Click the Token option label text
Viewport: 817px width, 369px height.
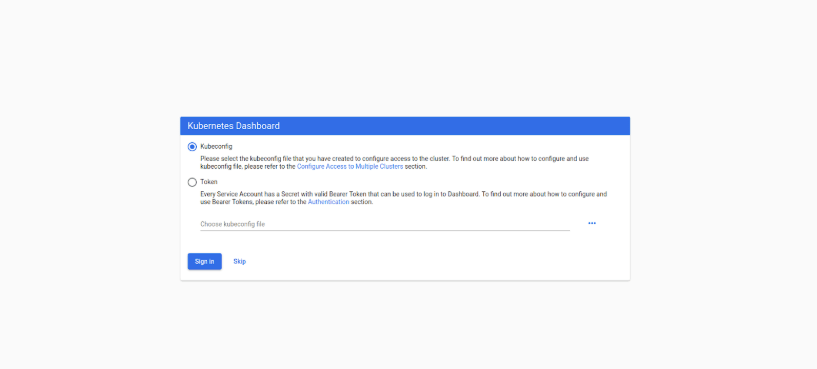(x=208, y=182)
